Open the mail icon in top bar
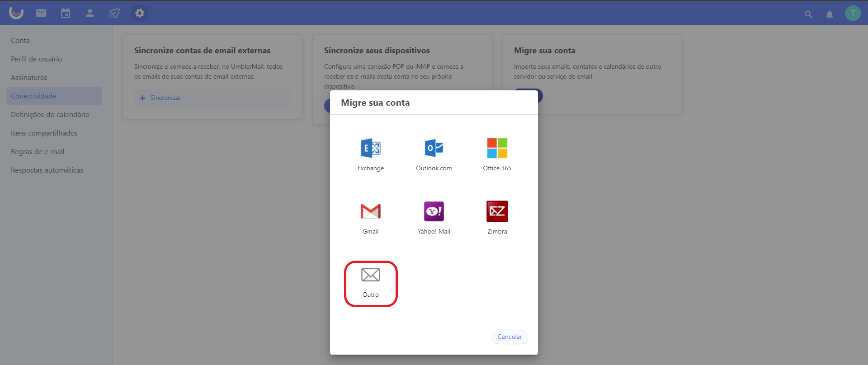 41,13
